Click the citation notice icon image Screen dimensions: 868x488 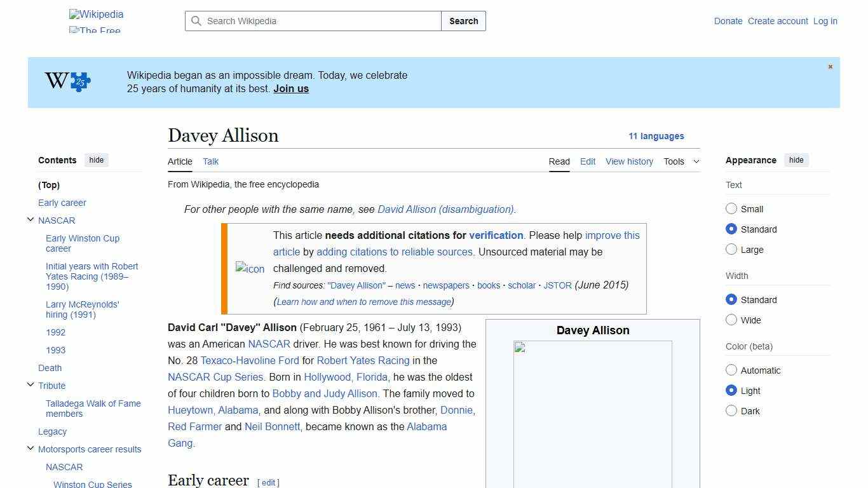click(250, 269)
